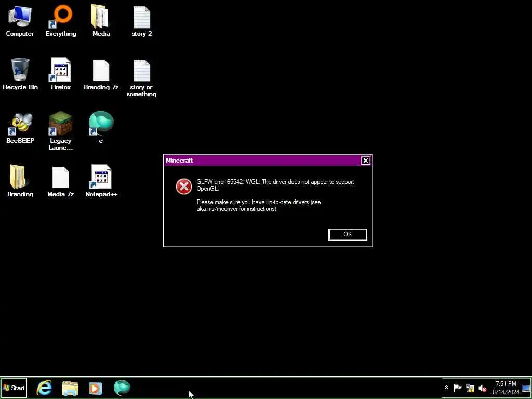Select the red error icon in dialog
Viewport: 532px width, 399px height.
pyautogui.click(x=184, y=187)
